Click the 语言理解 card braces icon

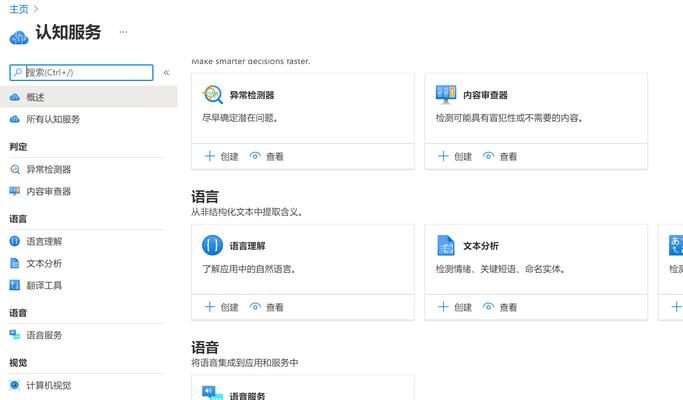click(213, 245)
